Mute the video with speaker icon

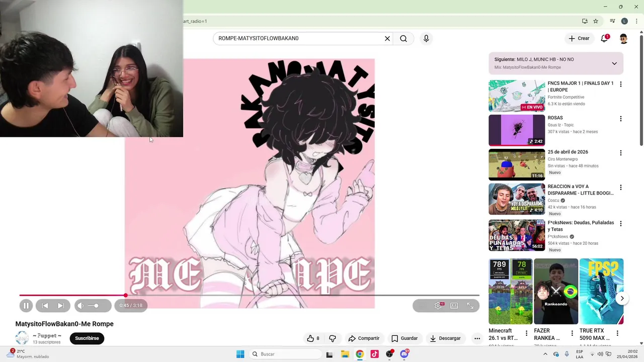(x=80, y=305)
